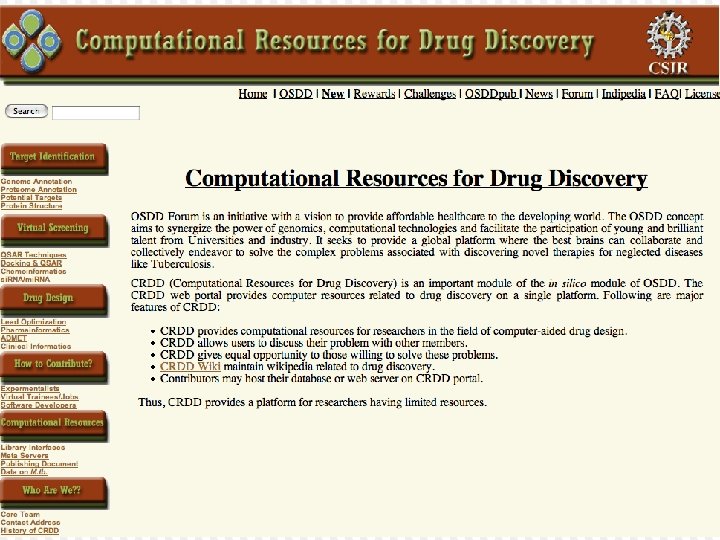Focus the search text field
The height and width of the screenshot is (540, 720).
tap(96, 112)
